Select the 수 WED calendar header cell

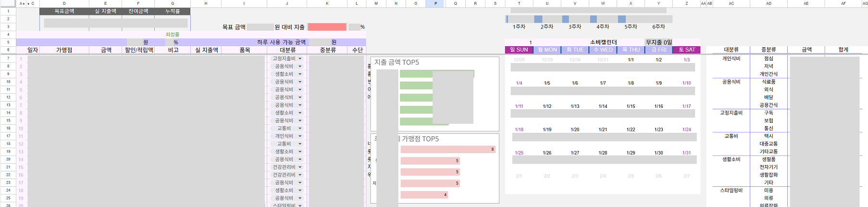point(603,50)
